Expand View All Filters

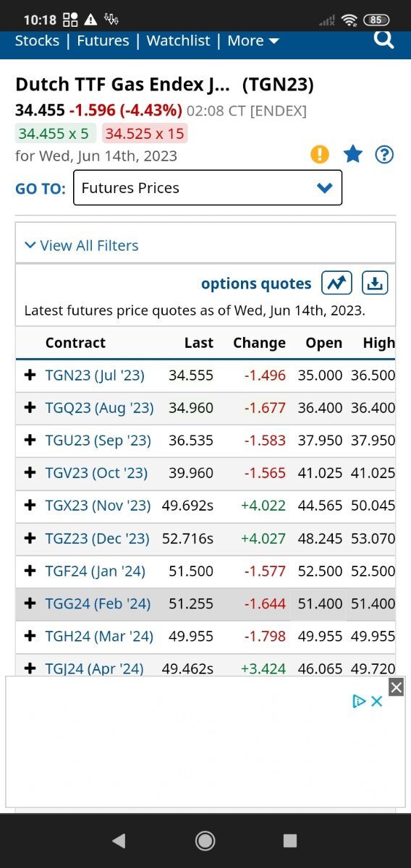click(81, 245)
